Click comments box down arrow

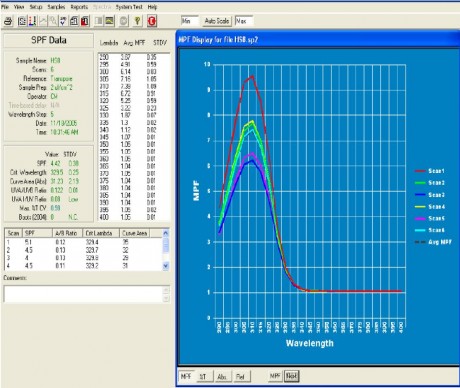pos(166,299)
